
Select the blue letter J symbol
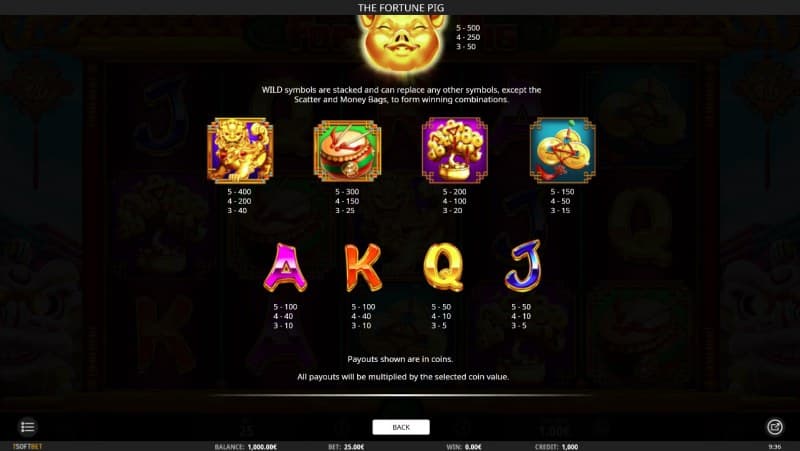(522, 266)
